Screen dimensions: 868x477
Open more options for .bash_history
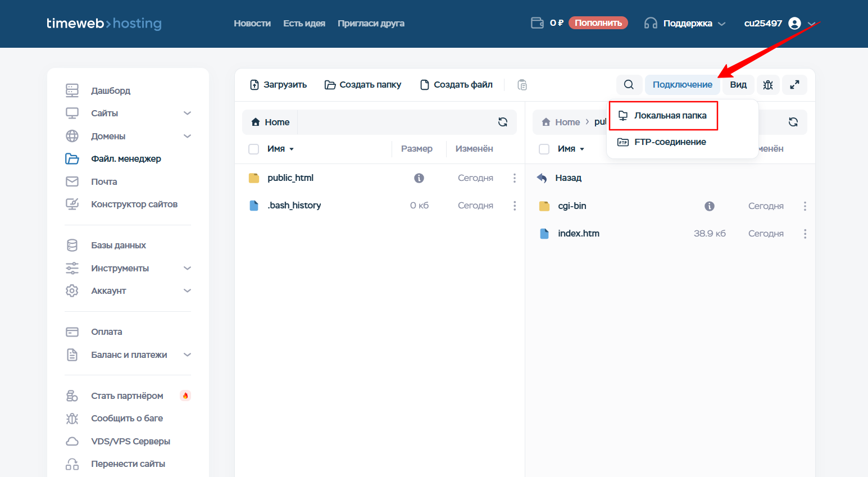515,206
